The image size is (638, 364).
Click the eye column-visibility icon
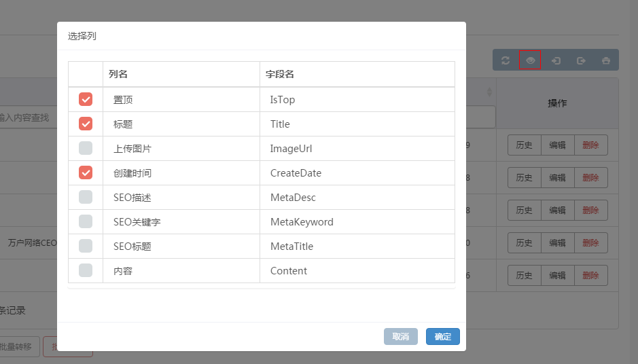(530, 60)
